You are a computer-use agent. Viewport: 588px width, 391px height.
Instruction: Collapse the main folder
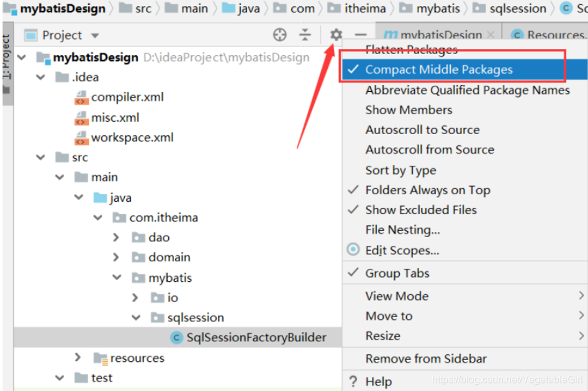(x=60, y=177)
